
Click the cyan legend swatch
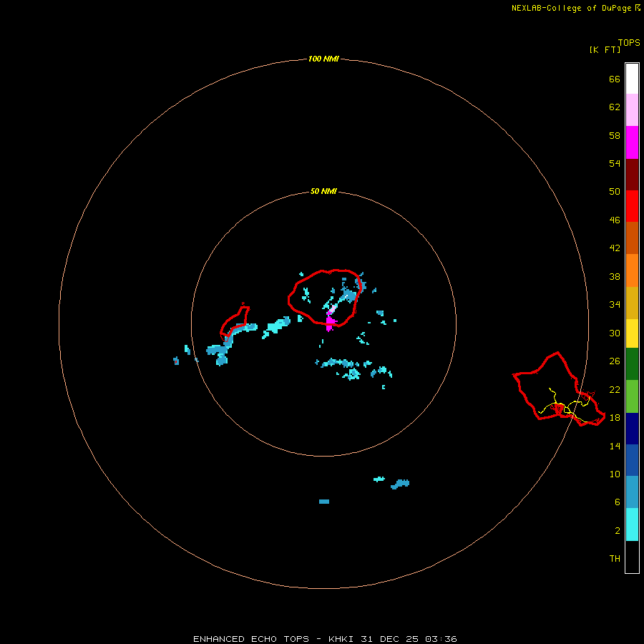tap(632, 525)
